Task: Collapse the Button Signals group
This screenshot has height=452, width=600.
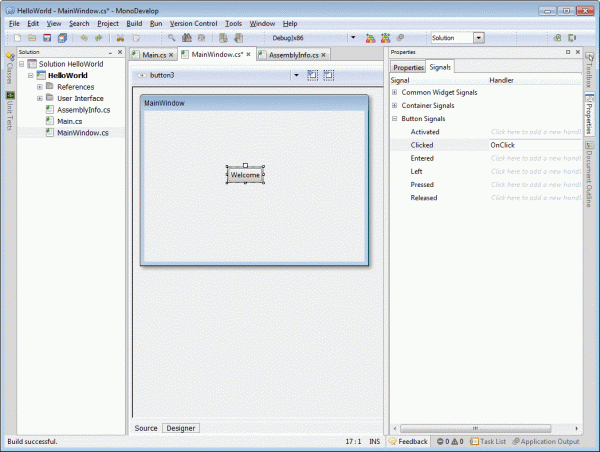Action: [x=395, y=119]
